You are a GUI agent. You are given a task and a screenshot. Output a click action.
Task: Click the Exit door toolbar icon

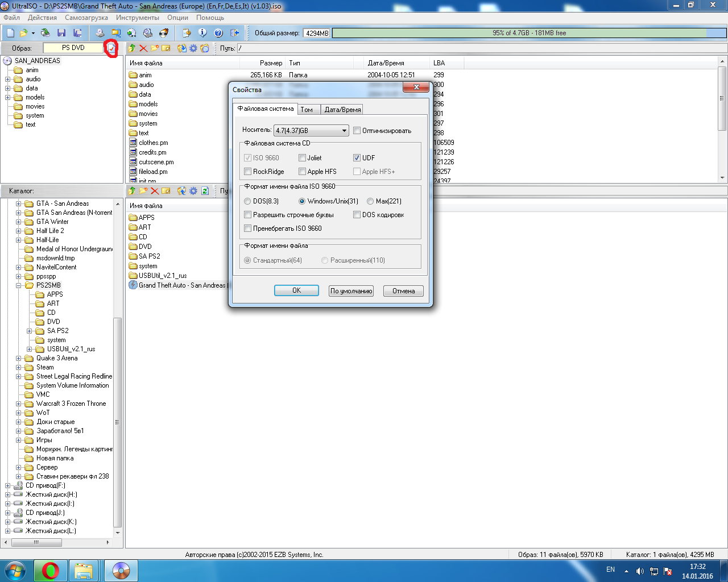[x=234, y=33]
